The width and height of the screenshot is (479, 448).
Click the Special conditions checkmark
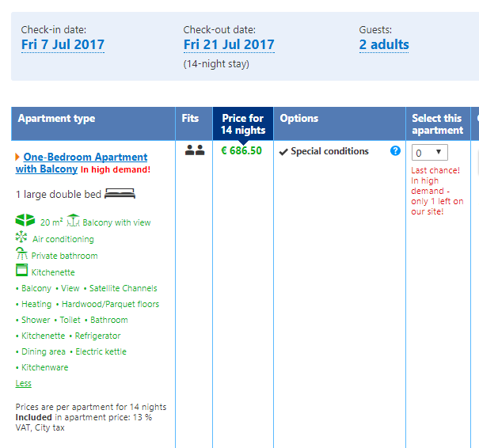coord(283,152)
